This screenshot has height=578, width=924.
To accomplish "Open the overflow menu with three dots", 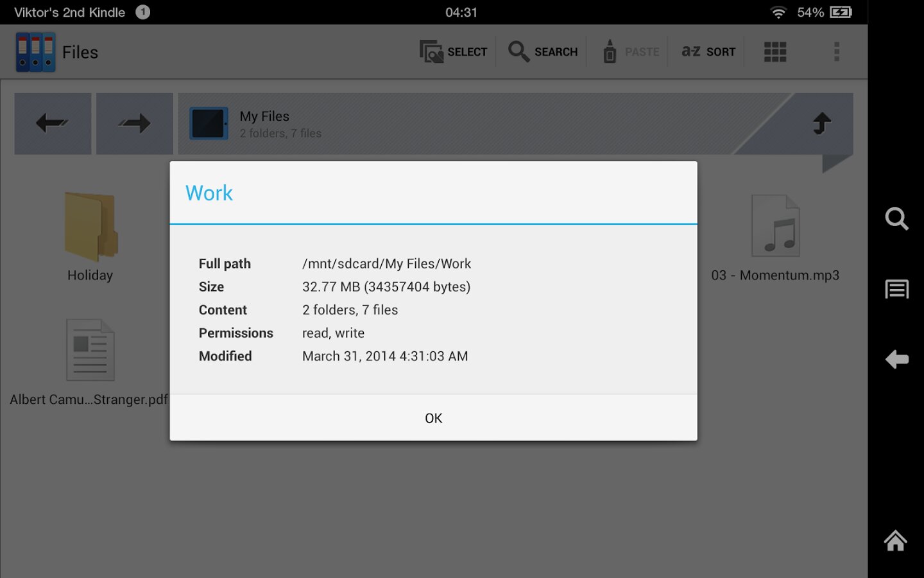I will click(x=837, y=51).
